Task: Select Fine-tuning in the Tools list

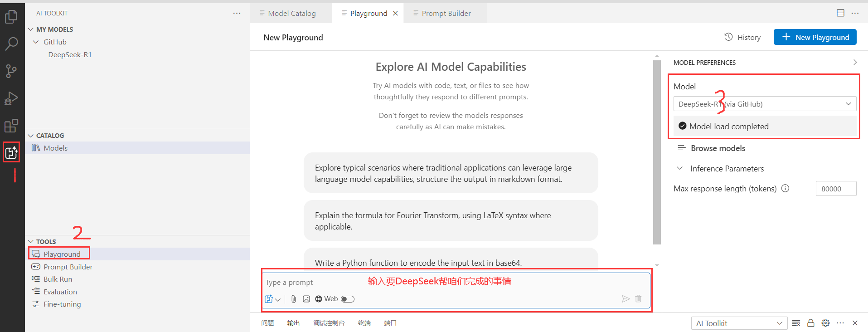Action: tap(62, 304)
